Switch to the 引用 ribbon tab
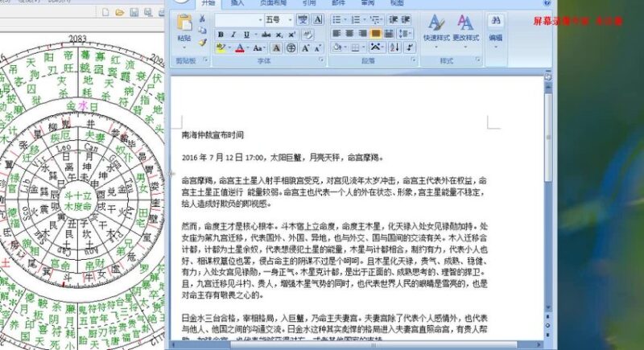 (309, 3)
